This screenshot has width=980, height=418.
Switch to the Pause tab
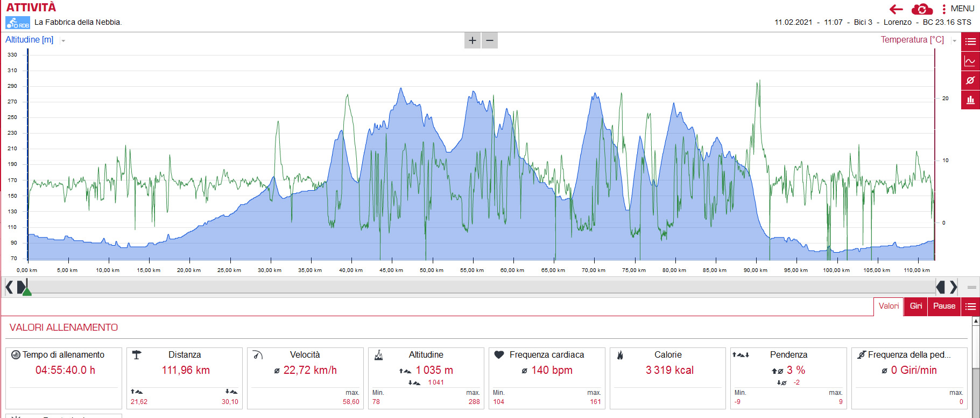(944, 306)
